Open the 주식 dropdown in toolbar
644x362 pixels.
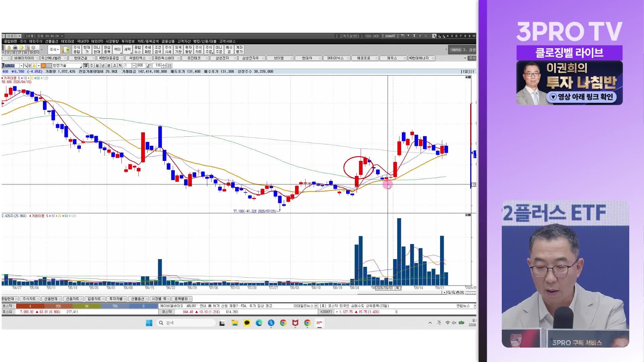54,50
